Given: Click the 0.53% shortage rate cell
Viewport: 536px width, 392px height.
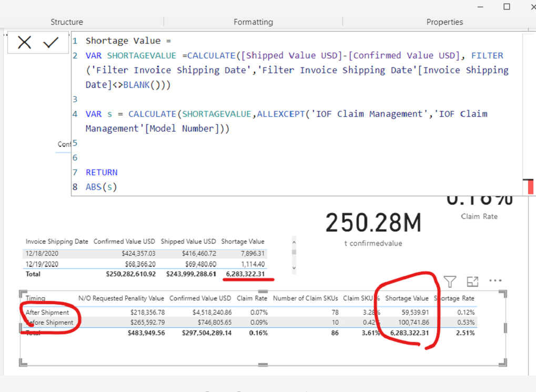Looking at the screenshot, I should pyautogui.click(x=466, y=323).
